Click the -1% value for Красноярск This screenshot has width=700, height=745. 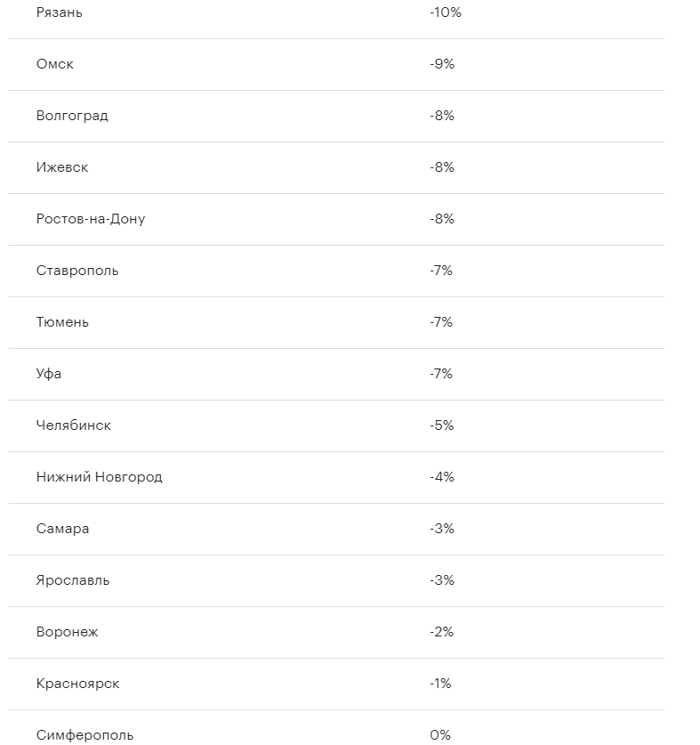[440, 684]
